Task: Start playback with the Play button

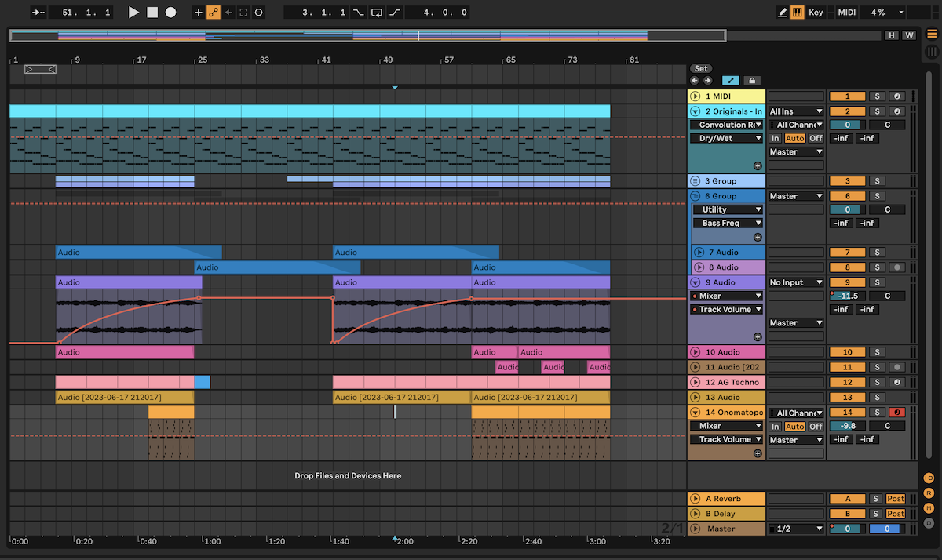Action: [x=133, y=13]
